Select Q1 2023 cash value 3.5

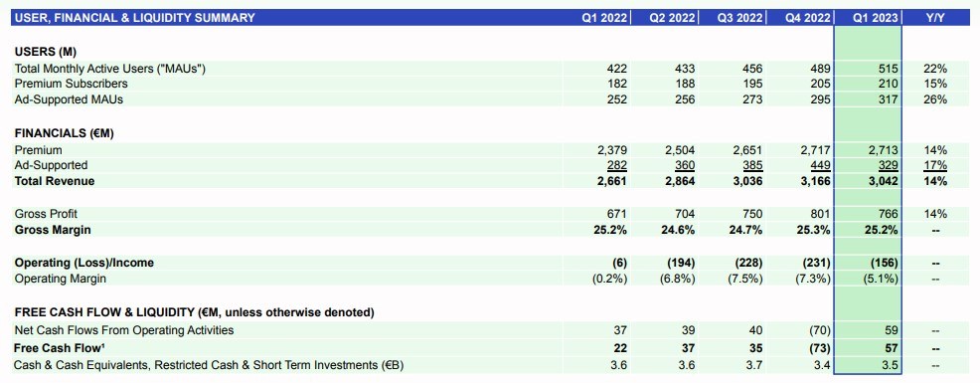pos(891,365)
